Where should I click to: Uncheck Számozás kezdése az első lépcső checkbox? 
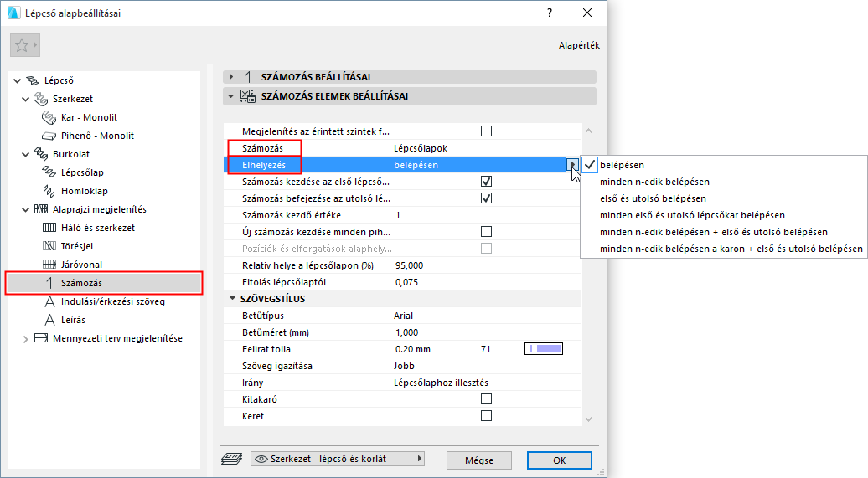[486, 182]
